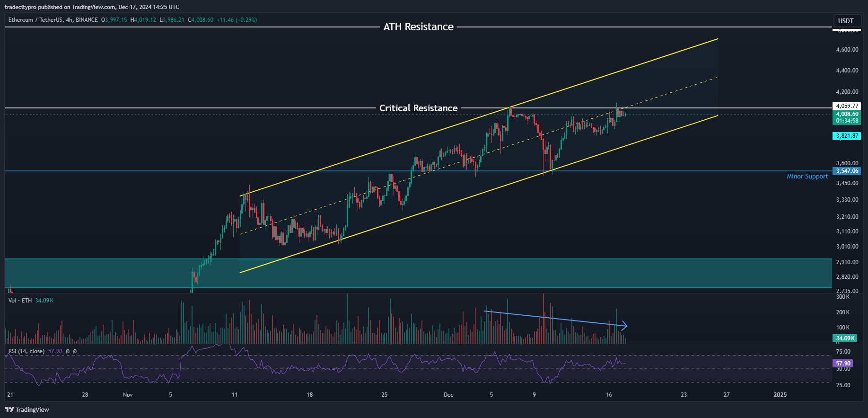Click the Nov date on time axis

point(128,395)
